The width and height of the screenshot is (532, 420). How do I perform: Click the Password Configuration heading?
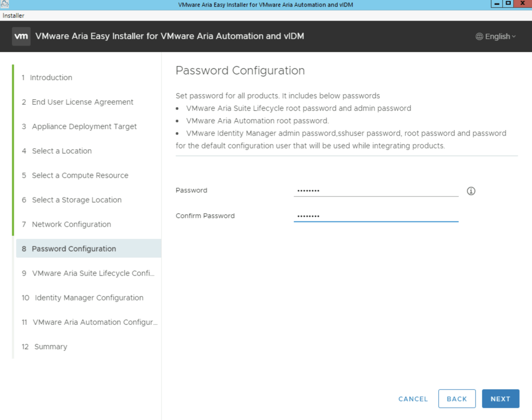coord(240,70)
